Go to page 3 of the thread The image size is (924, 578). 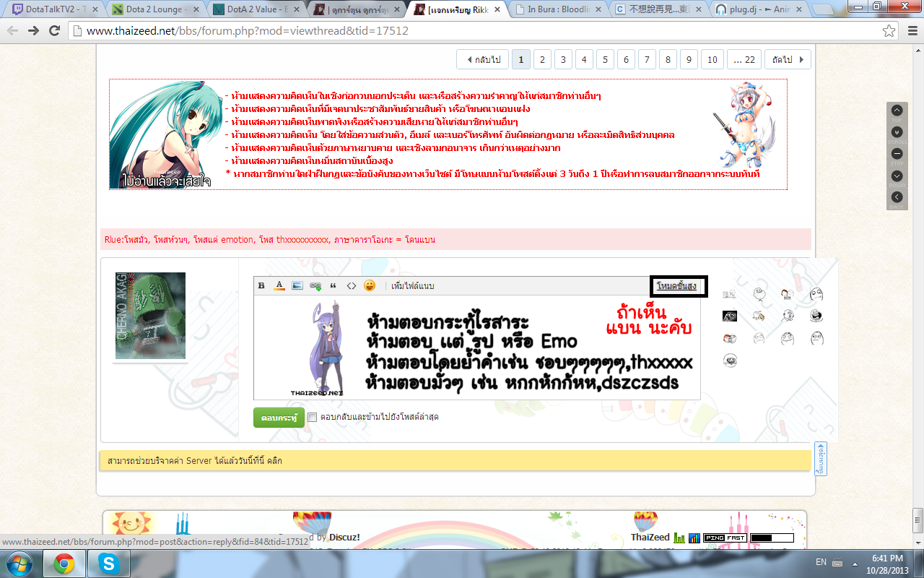tap(563, 59)
